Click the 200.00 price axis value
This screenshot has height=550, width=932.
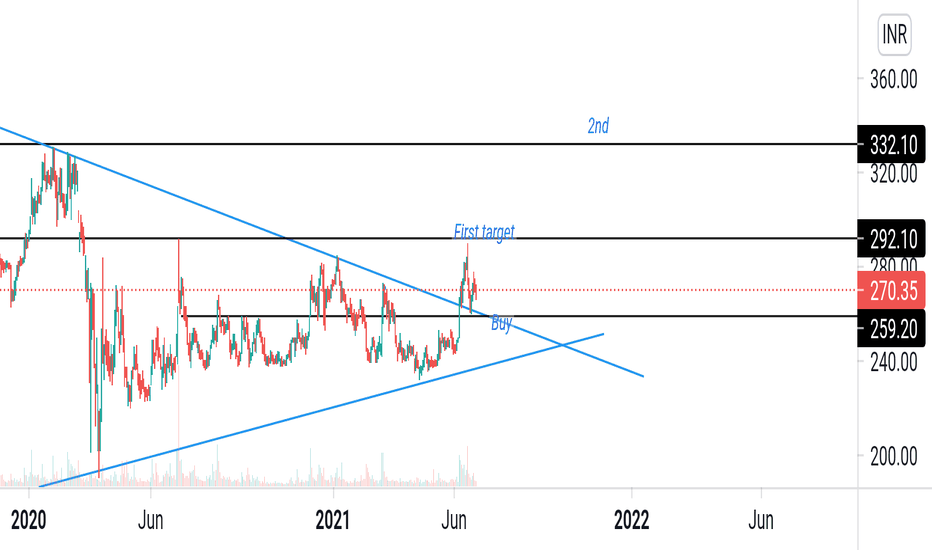(x=893, y=456)
